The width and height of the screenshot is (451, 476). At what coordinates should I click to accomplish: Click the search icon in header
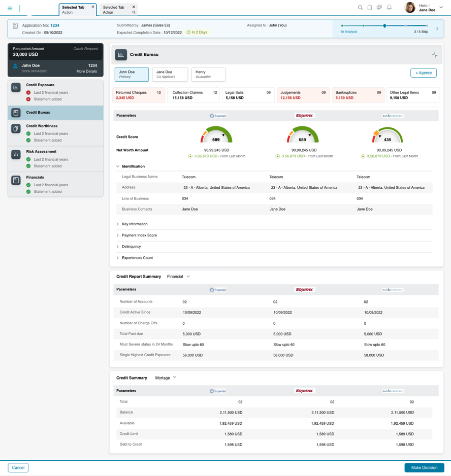tap(360, 8)
